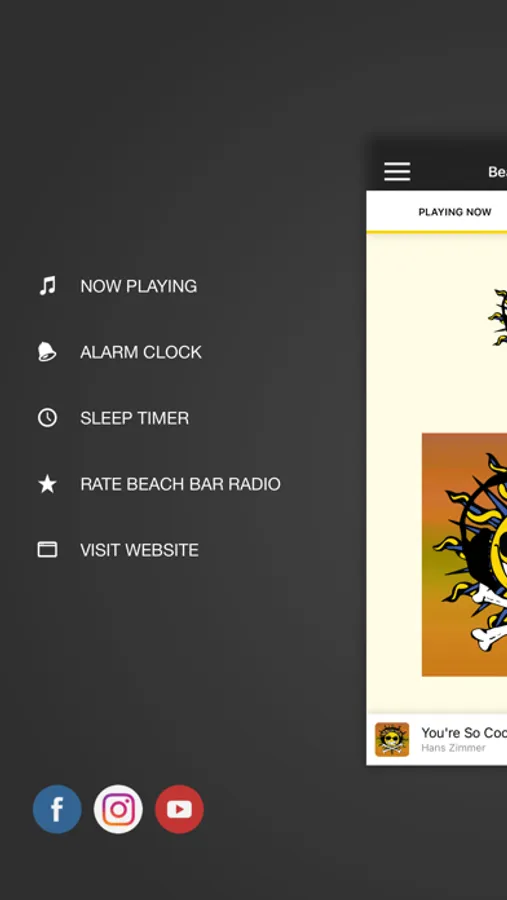Choose SLEEP TIMER menu entry

tap(134, 418)
